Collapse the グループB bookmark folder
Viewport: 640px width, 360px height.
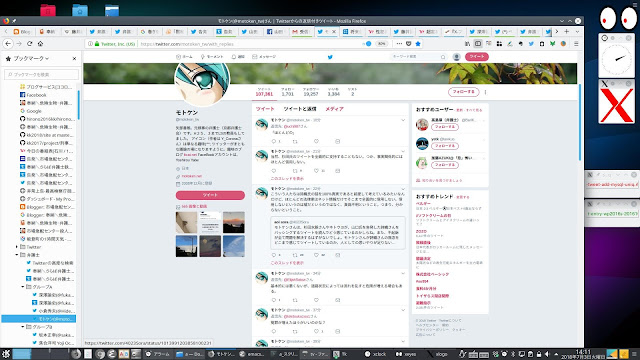tap(23, 327)
